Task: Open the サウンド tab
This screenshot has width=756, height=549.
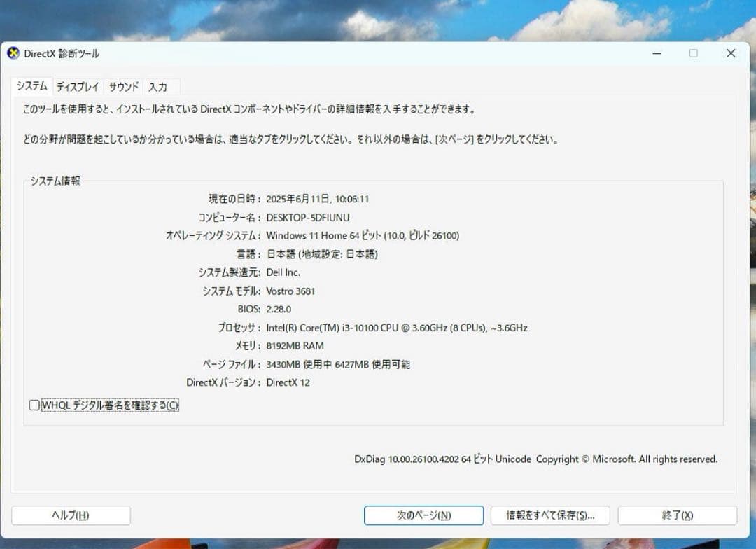Action: click(x=123, y=87)
